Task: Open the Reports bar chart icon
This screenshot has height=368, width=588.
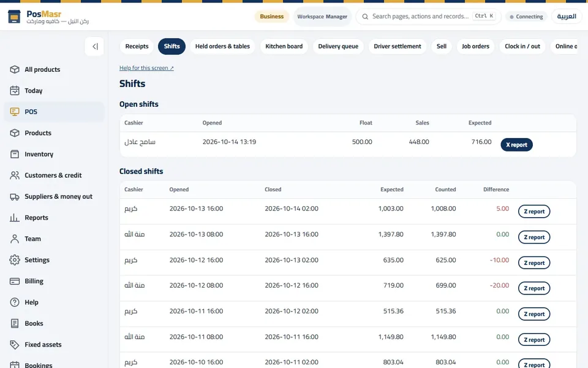Action: pyautogui.click(x=15, y=217)
